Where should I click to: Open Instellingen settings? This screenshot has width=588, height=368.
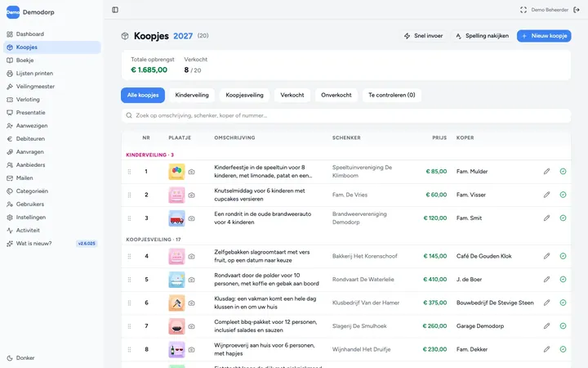pyautogui.click(x=52, y=218)
